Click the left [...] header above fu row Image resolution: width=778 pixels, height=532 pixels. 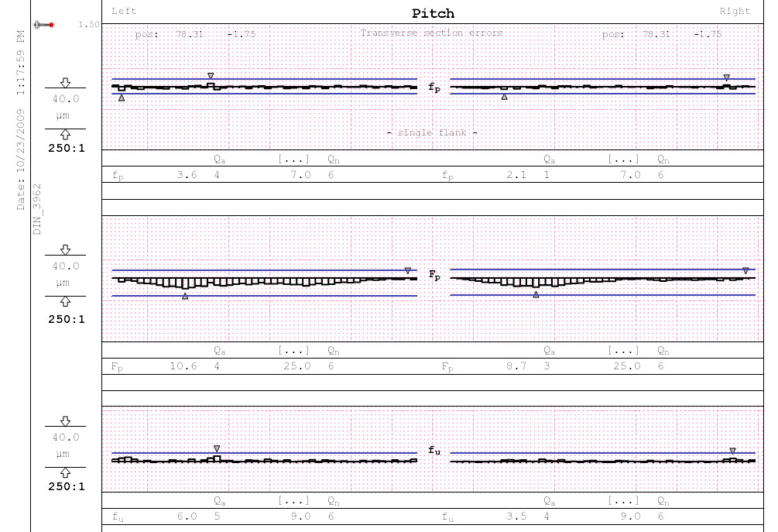(x=293, y=501)
